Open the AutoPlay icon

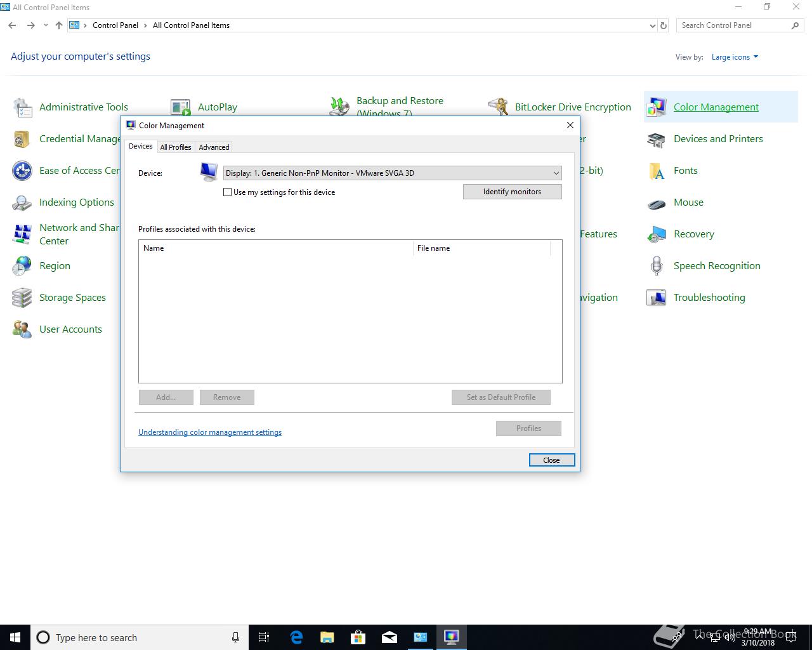click(x=181, y=107)
